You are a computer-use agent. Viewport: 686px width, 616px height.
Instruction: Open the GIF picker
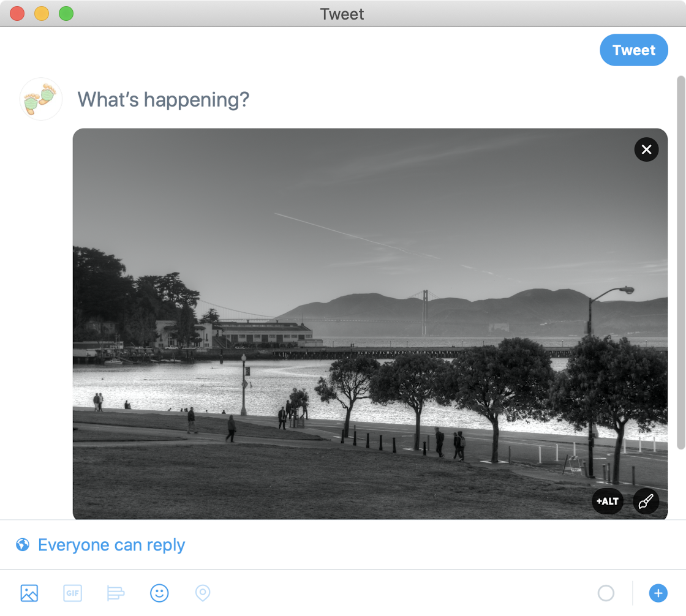[72, 593]
